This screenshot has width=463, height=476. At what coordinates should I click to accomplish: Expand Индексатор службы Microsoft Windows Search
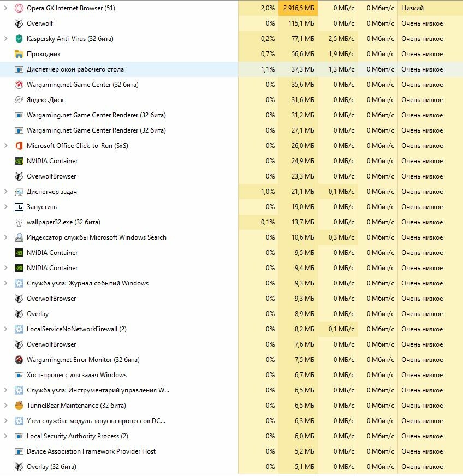point(5,237)
